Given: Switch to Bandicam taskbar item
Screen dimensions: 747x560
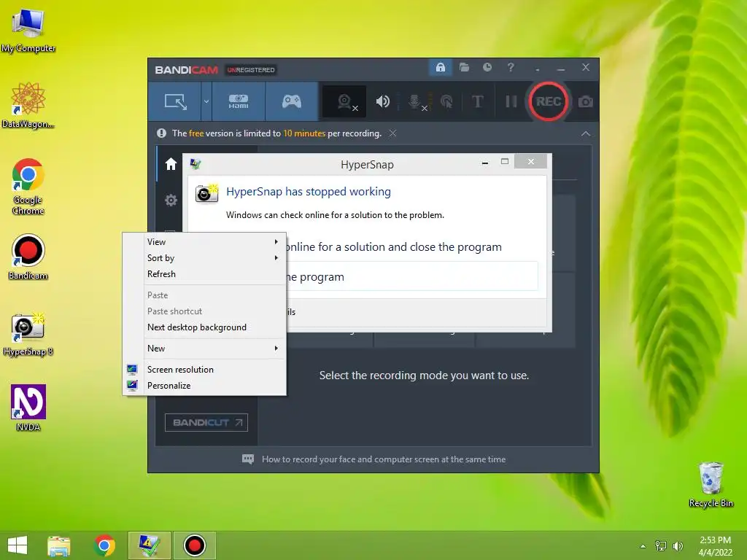Looking at the screenshot, I should coord(194,545).
